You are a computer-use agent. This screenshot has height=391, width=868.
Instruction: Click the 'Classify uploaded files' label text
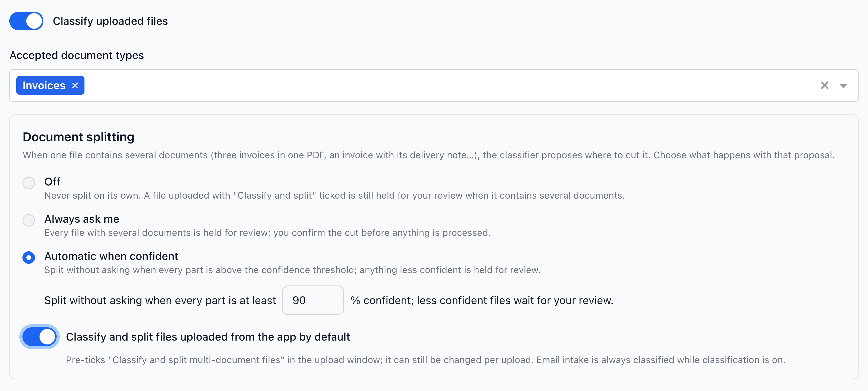pos(110,21)
